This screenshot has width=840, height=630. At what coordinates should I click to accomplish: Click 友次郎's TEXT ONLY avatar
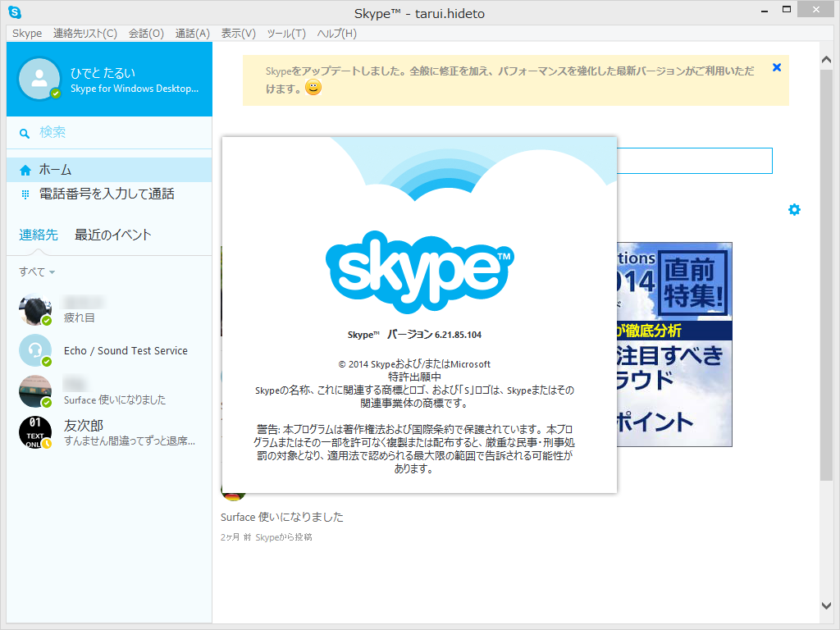pyautogui.click(x=34, y=432)
